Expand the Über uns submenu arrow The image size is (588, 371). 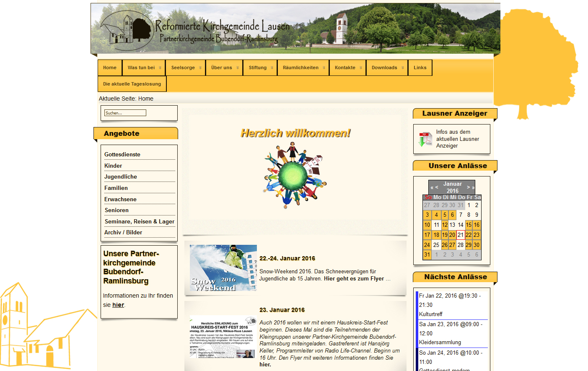tap(237, 68)
